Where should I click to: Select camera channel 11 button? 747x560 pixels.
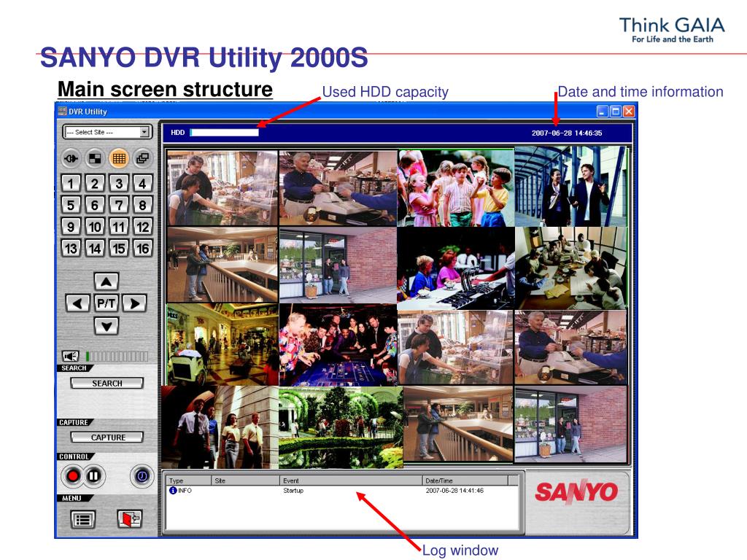(x=119, y=227)
